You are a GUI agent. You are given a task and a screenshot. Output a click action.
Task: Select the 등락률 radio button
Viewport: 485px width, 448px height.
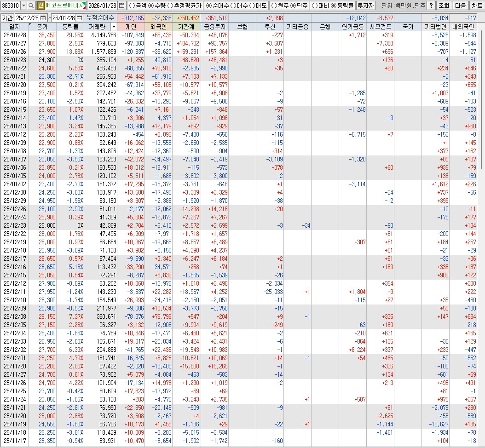point(334,6)
